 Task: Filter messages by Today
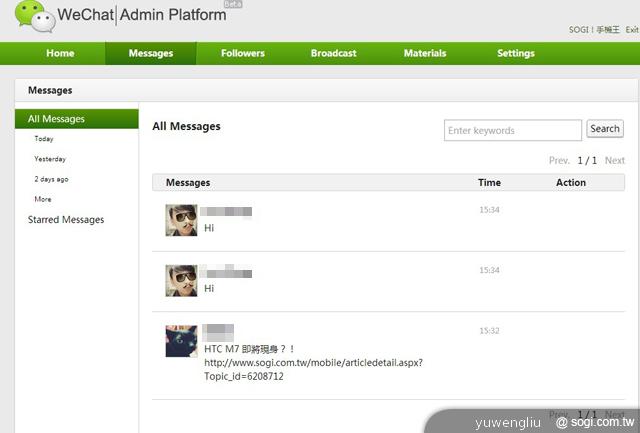tap(44, 139)
